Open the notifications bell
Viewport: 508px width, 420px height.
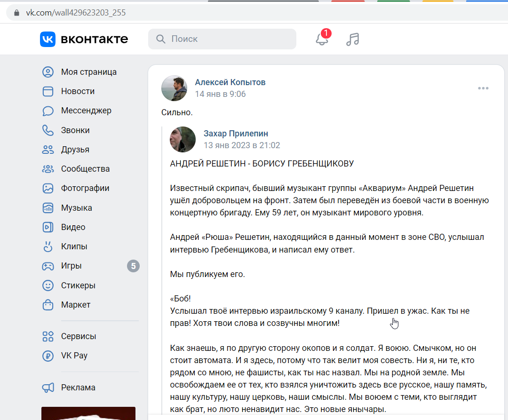tap(322, 39)
